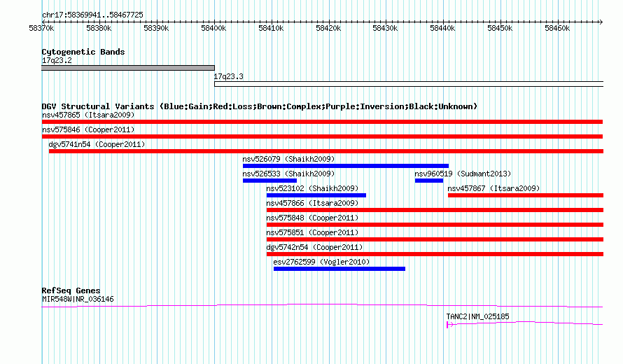This screenshot has width=623, height=364.
Task: Click the 58460k ruler tick label
Action: point(557,28)
